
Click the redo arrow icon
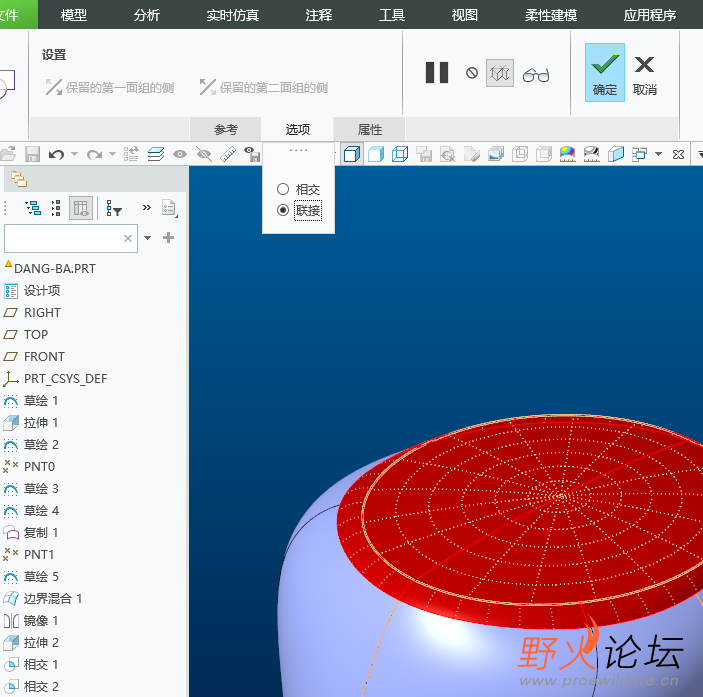pos(94,154)
